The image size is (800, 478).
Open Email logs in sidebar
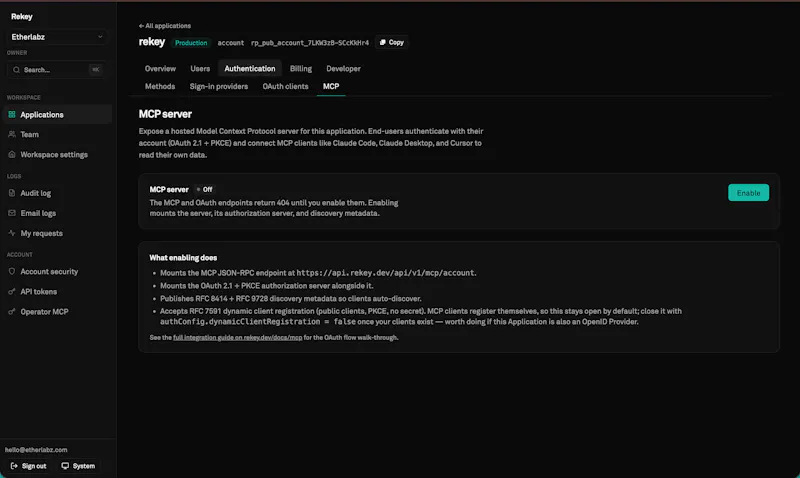click(57, 213)
